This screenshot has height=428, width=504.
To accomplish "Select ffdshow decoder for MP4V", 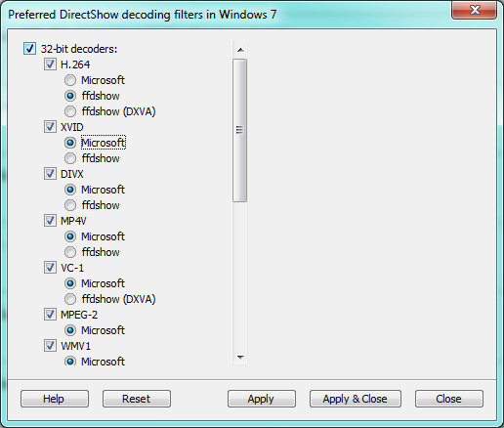I will [70, 252].
